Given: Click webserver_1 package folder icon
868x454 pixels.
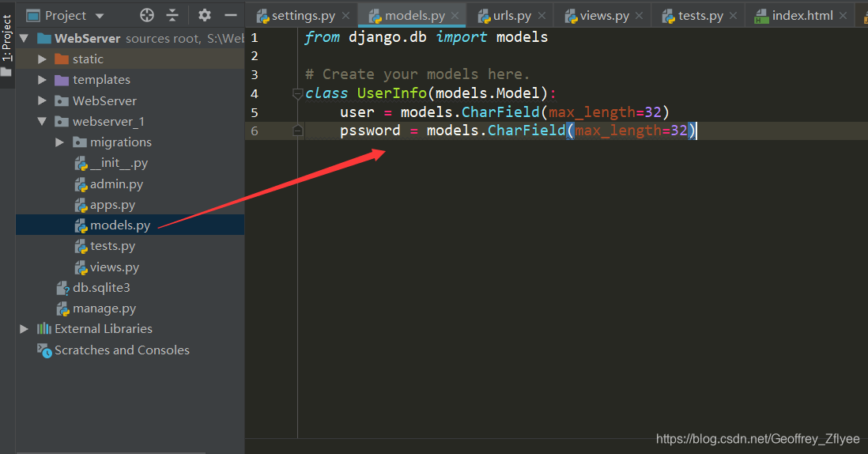Looking at the screenshot, I should tap(62, 121).
